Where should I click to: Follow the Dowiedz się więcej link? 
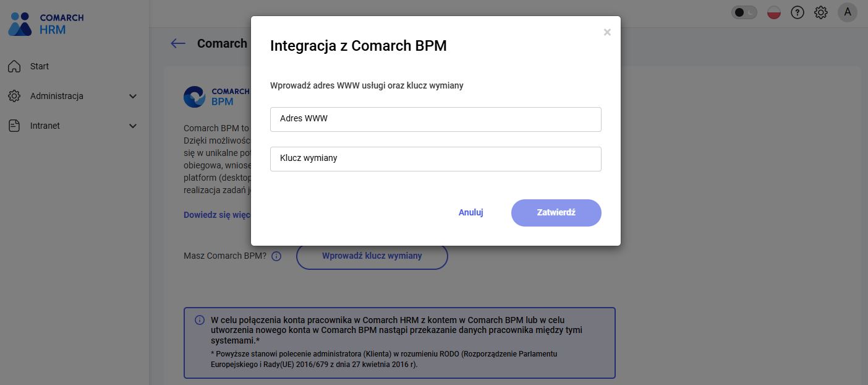tap(217, 215)
